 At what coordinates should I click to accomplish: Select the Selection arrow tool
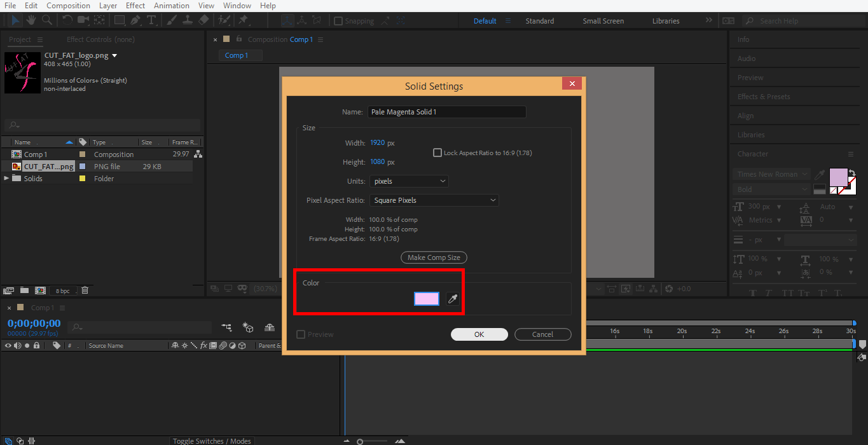click(15, 20)
